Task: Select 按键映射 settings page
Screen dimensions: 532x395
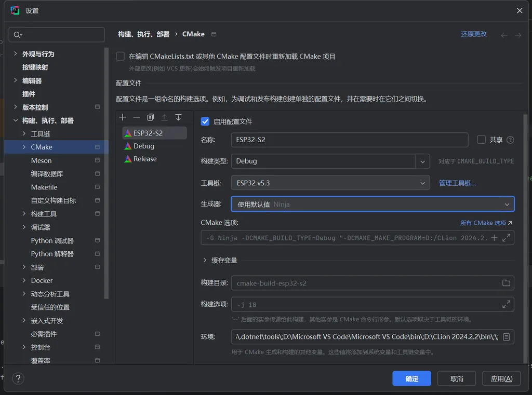Action: coord(35,67)
